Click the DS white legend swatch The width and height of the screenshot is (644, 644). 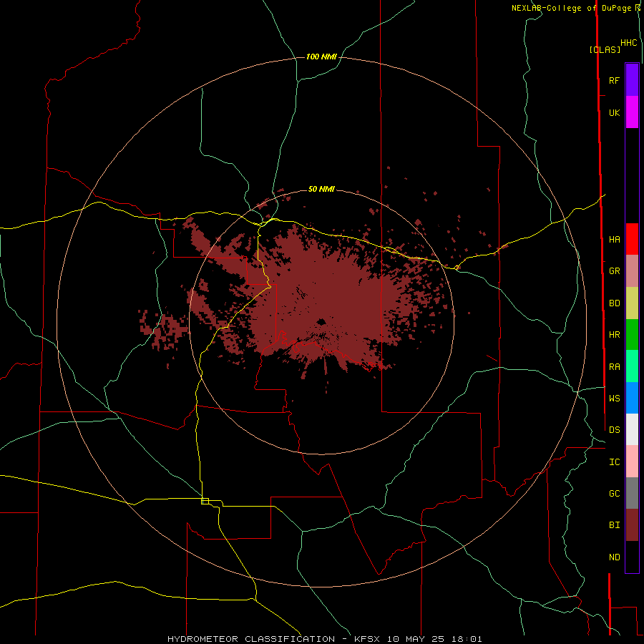pos(632,429)
